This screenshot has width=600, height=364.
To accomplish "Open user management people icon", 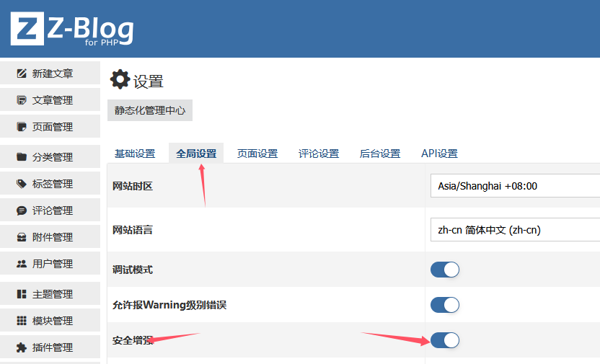I will tap(22, 264).
